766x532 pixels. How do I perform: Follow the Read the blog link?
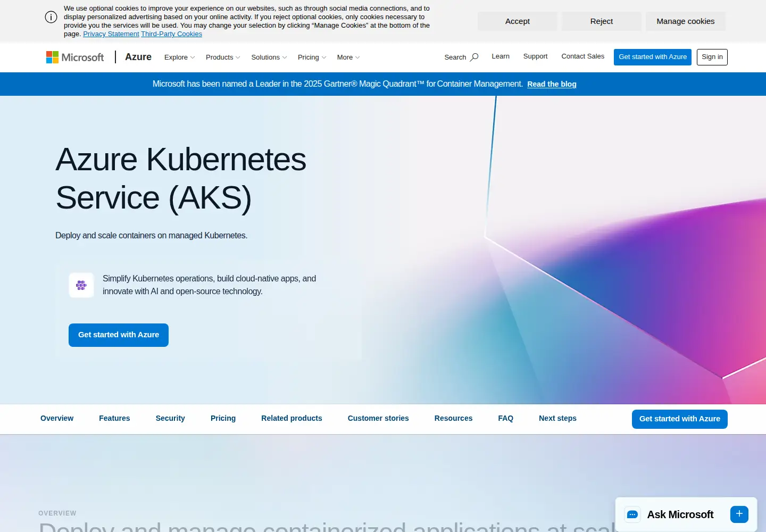click(x=552, y=84)
